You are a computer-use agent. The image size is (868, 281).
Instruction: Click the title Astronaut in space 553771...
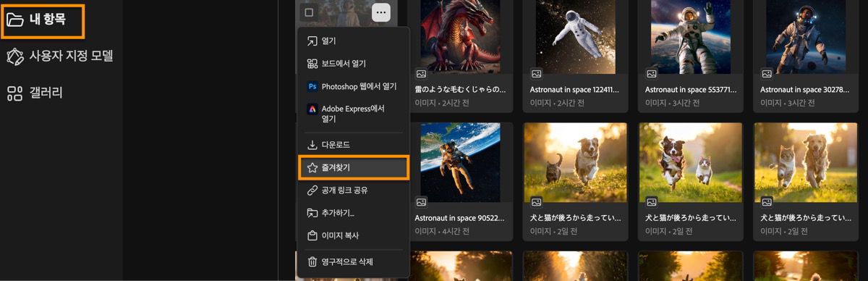click(691, 90)
